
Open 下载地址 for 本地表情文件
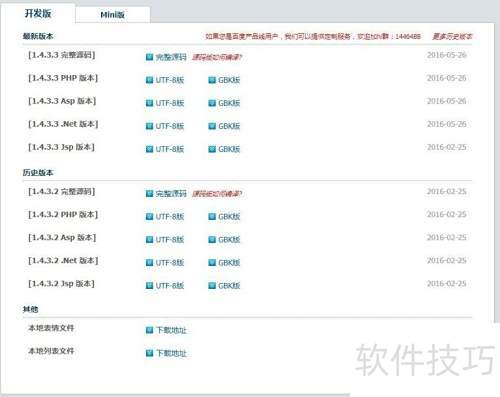click(x=171, y=330)
